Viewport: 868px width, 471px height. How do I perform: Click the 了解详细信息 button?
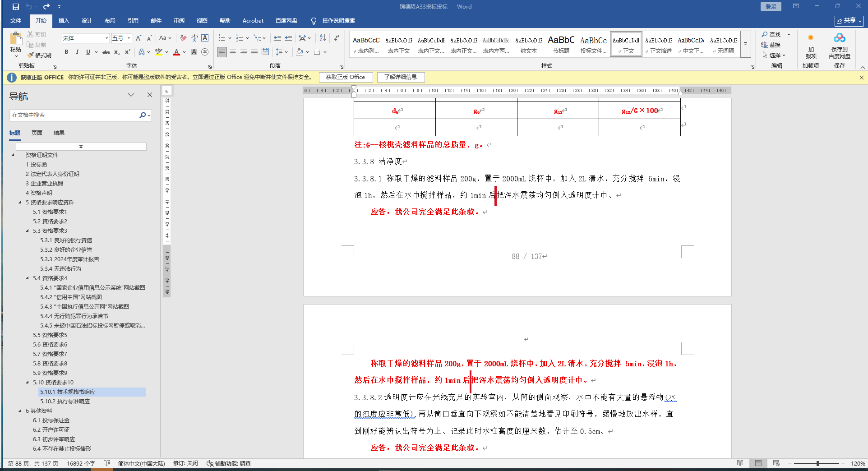401,77
